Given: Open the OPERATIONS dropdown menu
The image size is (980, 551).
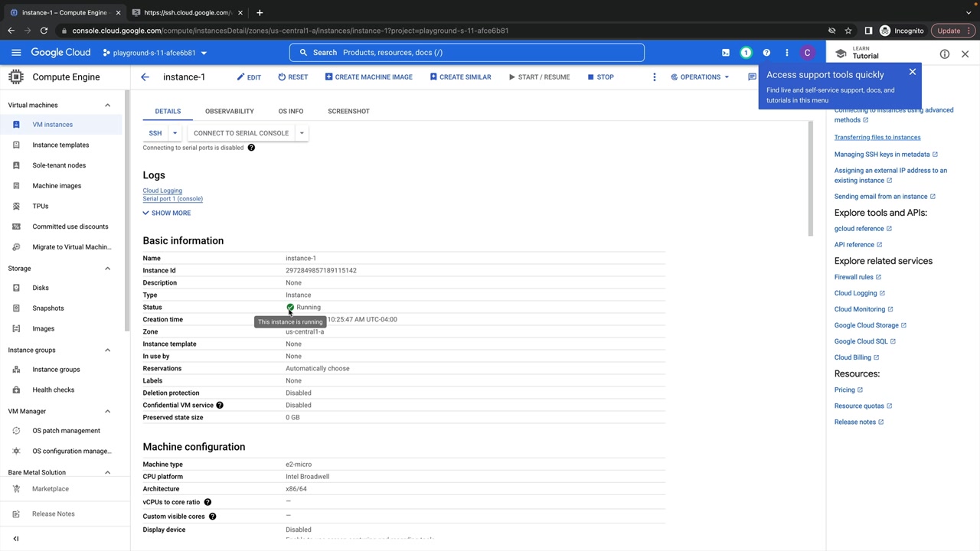Looking at the screenshot, I should click(x=700, y=77).
